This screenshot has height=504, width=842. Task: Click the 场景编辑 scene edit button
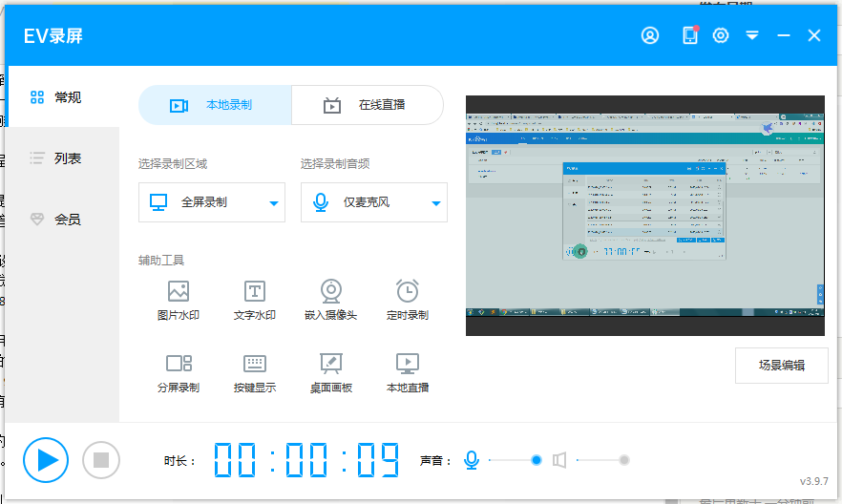tap(781, 366)
